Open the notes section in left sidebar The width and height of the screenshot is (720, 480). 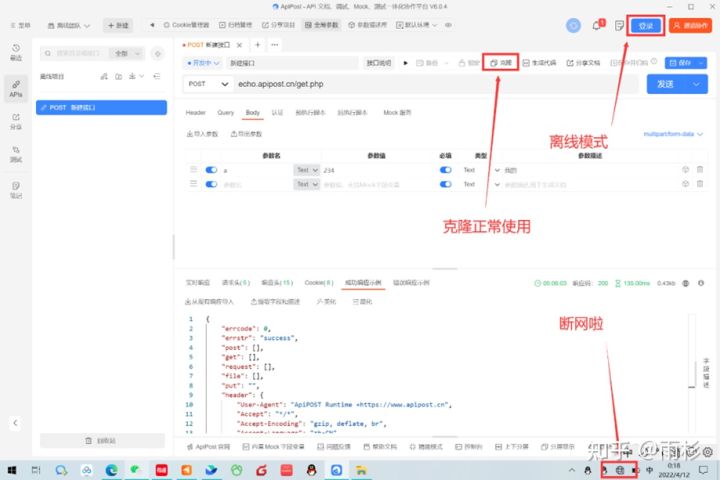coord(16,190)
